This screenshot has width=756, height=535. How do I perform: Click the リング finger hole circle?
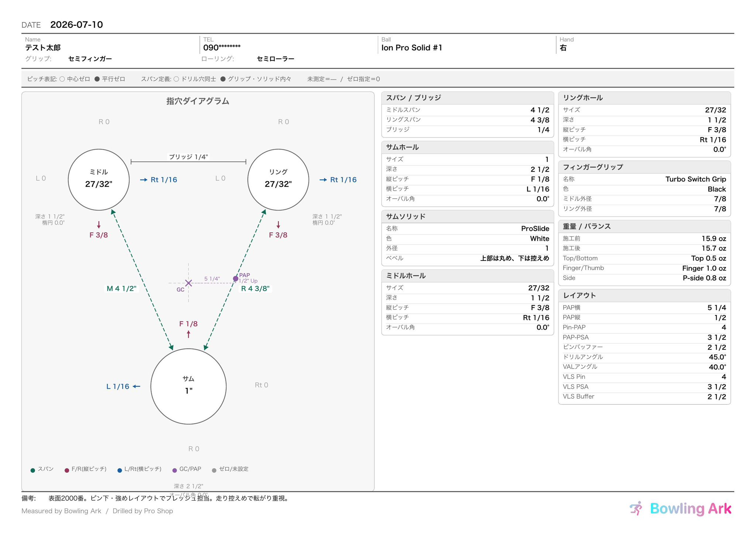[278, 180]
